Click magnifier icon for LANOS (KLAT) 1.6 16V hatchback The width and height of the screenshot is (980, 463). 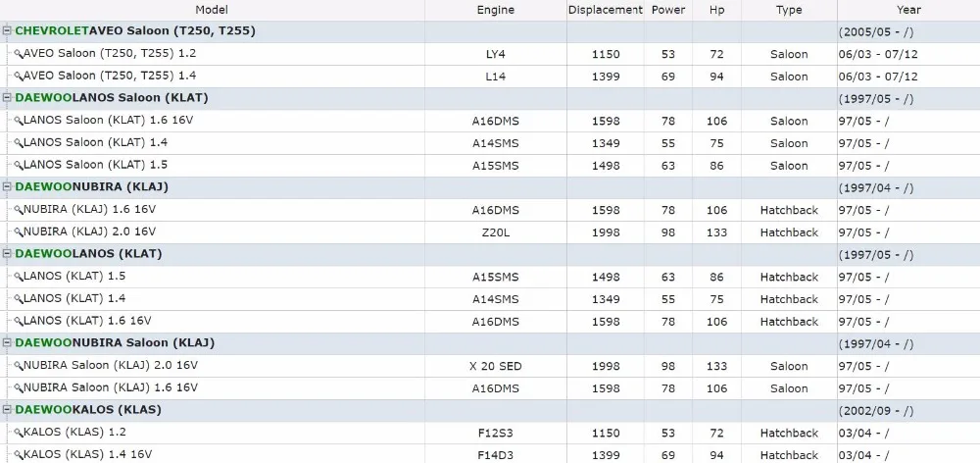pos(18,322)
